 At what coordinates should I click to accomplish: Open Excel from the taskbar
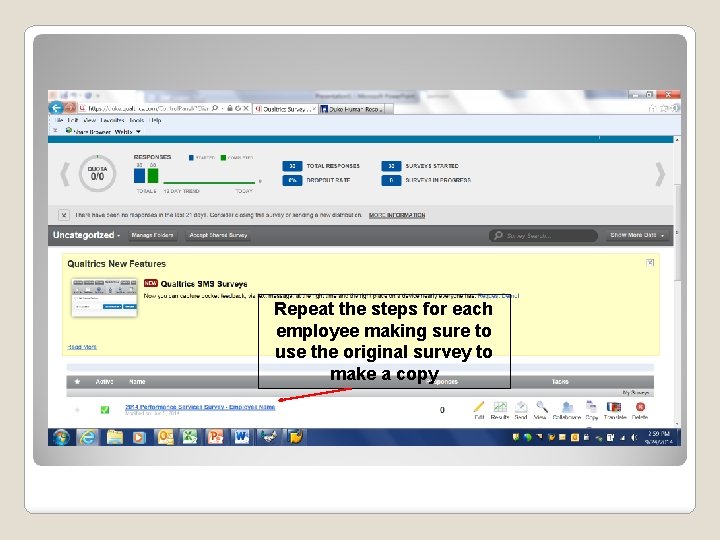pyautogui.click(x=190, y=437)
